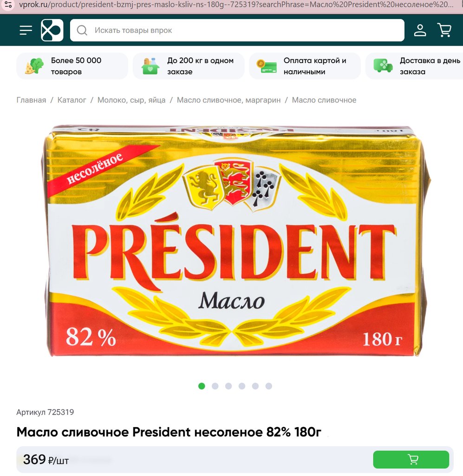Select the fourth image carousel dot

(x=242, y=386)
